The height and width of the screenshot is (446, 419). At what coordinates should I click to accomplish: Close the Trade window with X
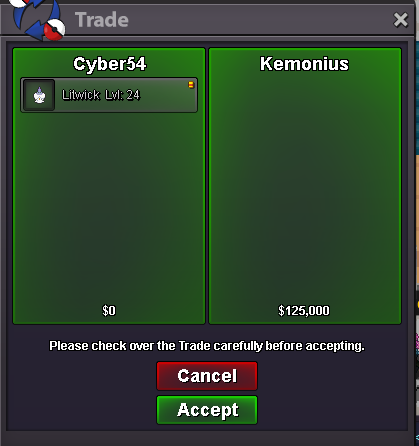point(400,20)
